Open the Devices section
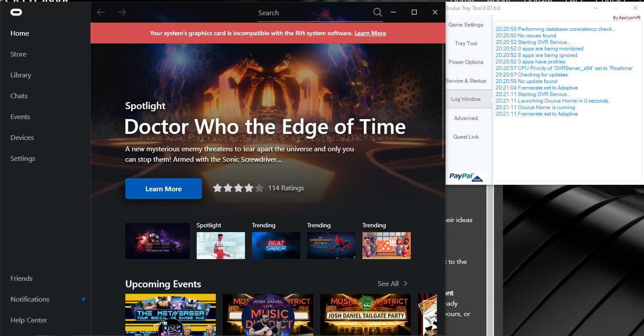The height and width of the screenshot is (336, 644). click(x=22, y=138)
